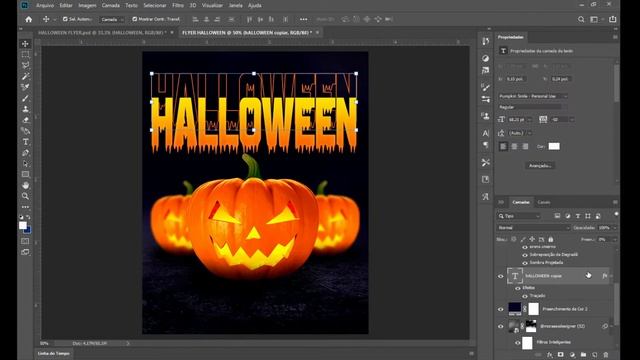Image resolution: width=640 pixels, height=360 pixels.
Task: Select the Rectangular Marquee tool
Action: (x=25, y=54)
